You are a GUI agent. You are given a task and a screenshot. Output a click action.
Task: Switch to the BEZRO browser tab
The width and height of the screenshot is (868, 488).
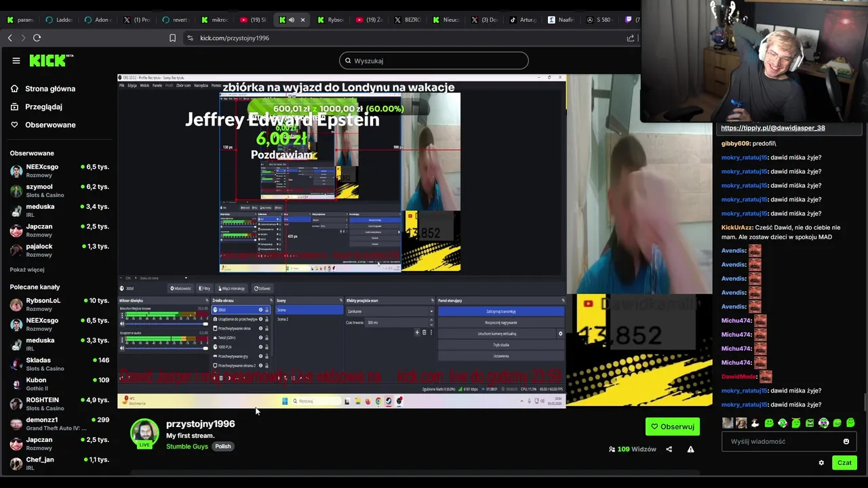tap(408, 20)
